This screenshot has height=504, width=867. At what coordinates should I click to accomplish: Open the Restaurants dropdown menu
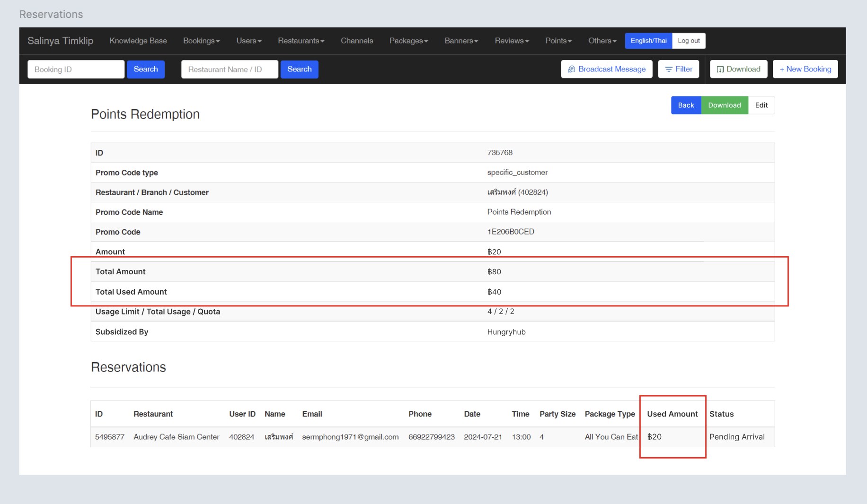tap(301, 41)
